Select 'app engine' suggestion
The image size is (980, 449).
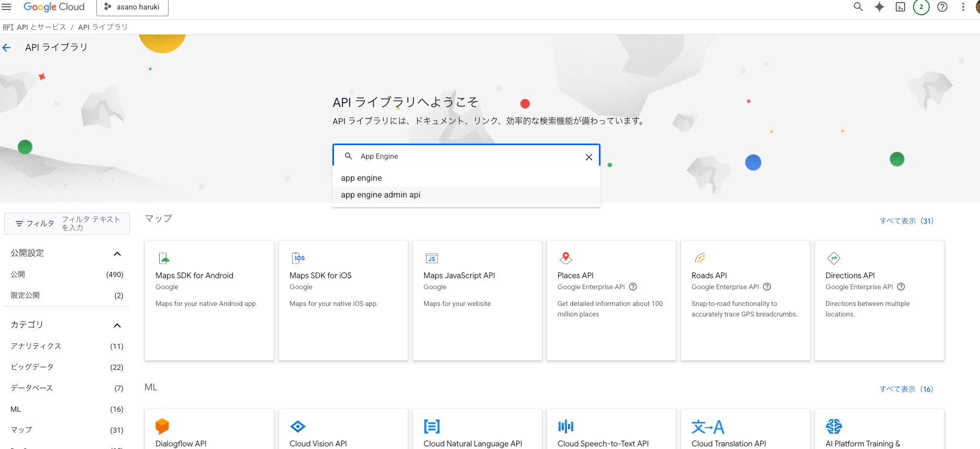[466, 178]
